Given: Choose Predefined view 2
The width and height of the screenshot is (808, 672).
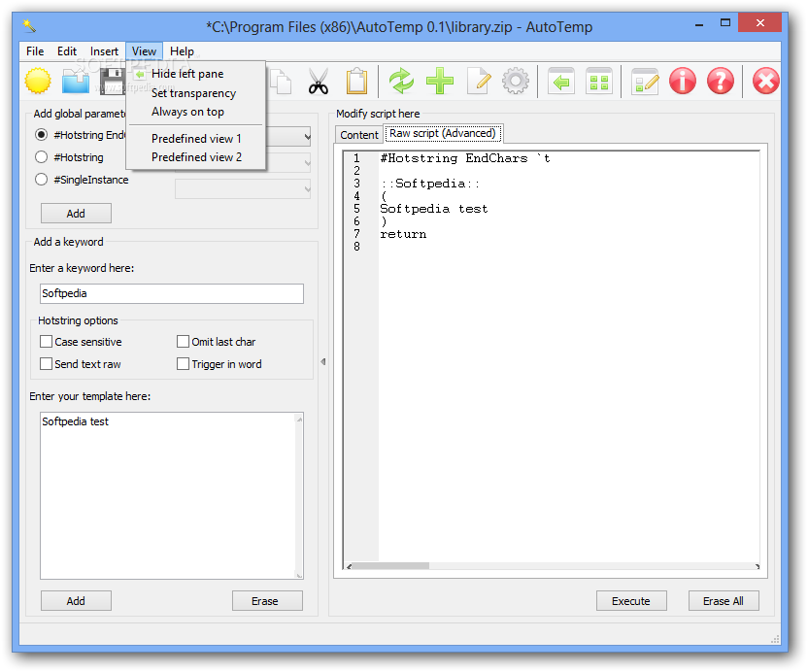Looking at the screenshot, I should pos(196,157).
